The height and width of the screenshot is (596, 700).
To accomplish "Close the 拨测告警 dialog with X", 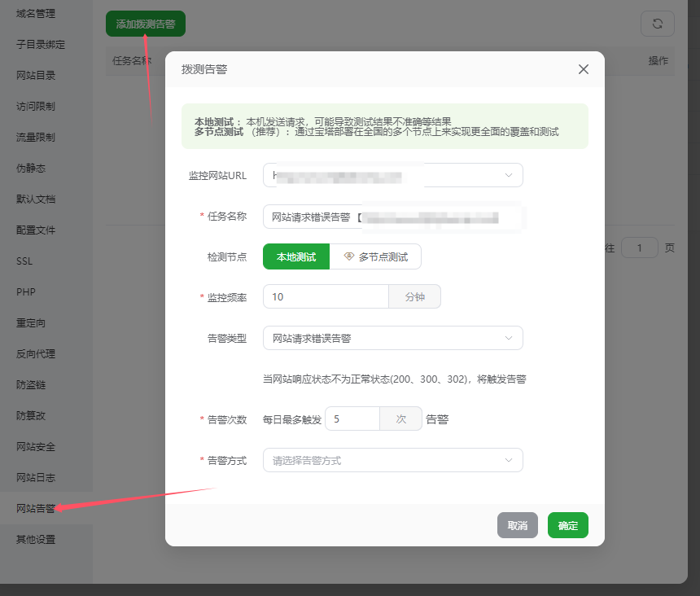I will coord(583,69).
